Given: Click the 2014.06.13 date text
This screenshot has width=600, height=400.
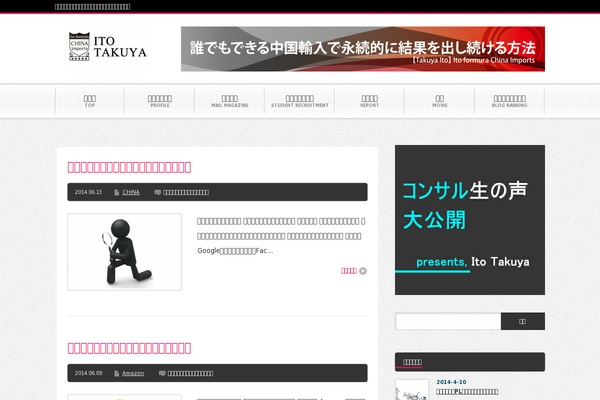Looking at the screenshot, I should coord(88,192).
